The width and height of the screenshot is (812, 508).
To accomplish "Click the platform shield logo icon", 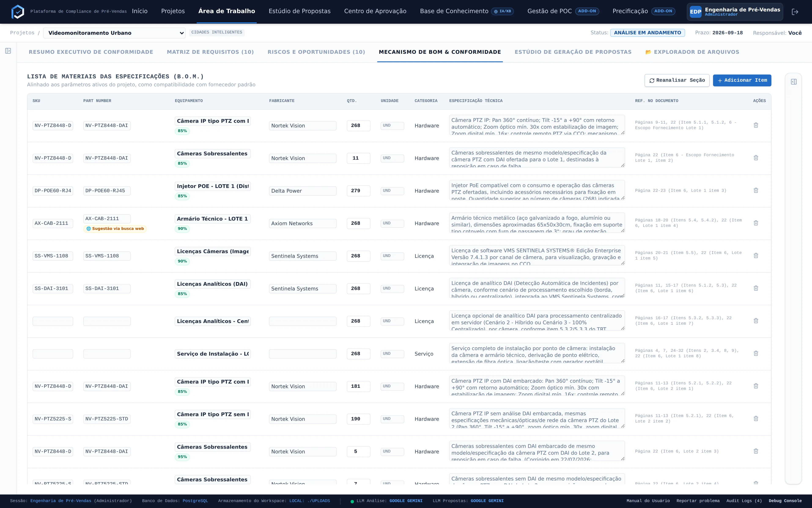I will coord(18,12).
